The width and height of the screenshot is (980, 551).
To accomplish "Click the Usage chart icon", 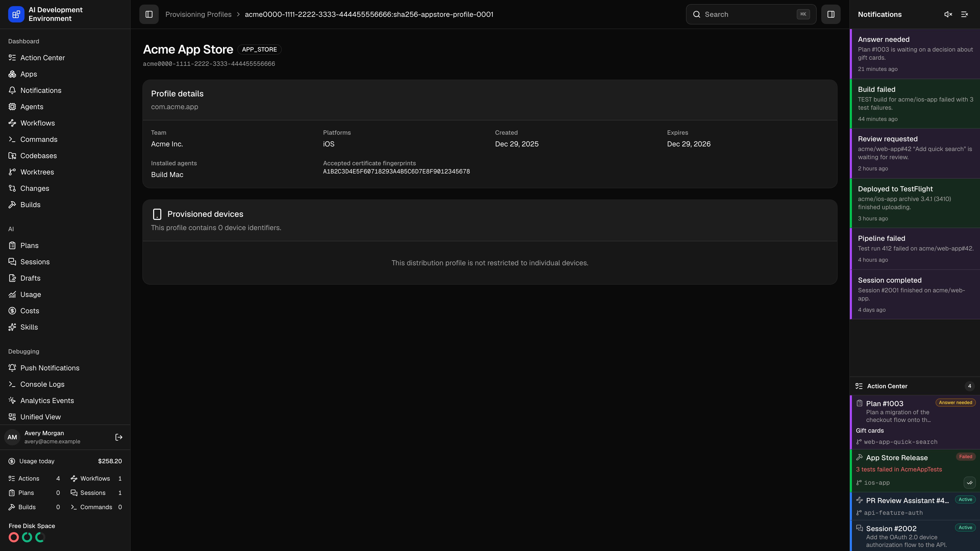I will pyautogui.click(x=12, y=295).
